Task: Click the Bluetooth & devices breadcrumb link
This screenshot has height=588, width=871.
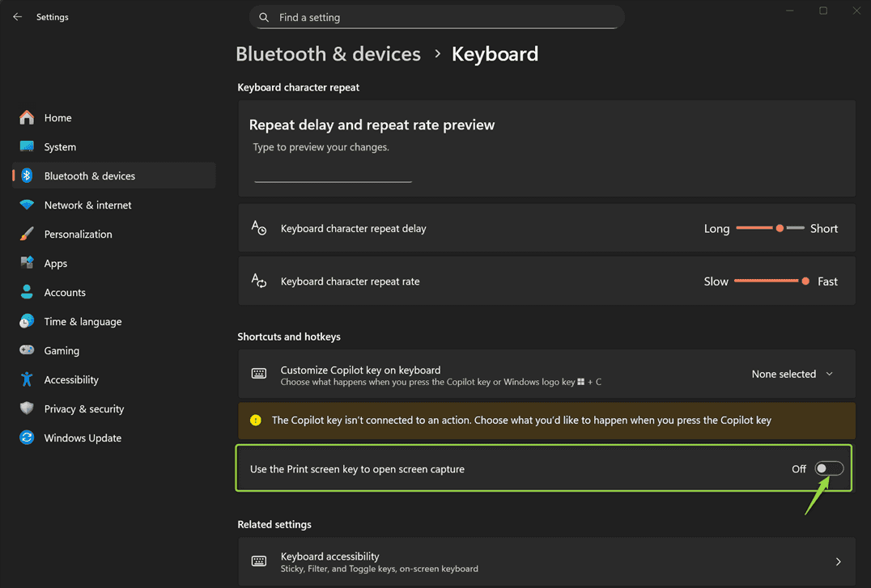Action: tap(328, 54)
